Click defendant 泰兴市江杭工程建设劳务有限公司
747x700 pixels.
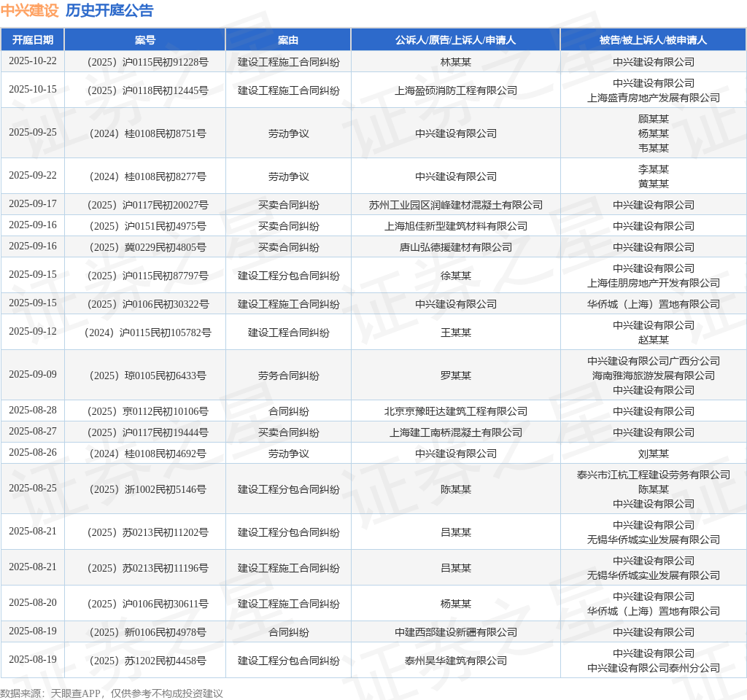point(653,475)
